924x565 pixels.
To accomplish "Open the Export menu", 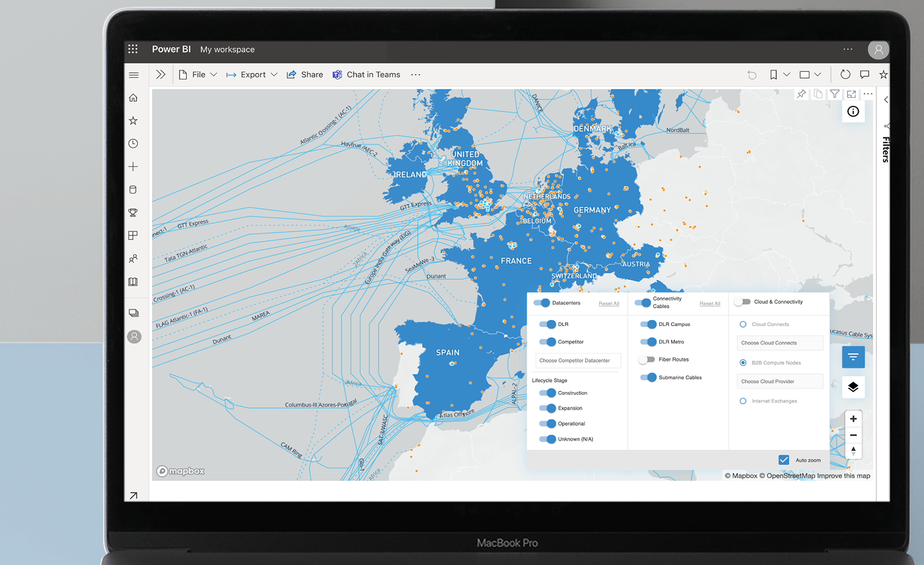I will point(252,74).
